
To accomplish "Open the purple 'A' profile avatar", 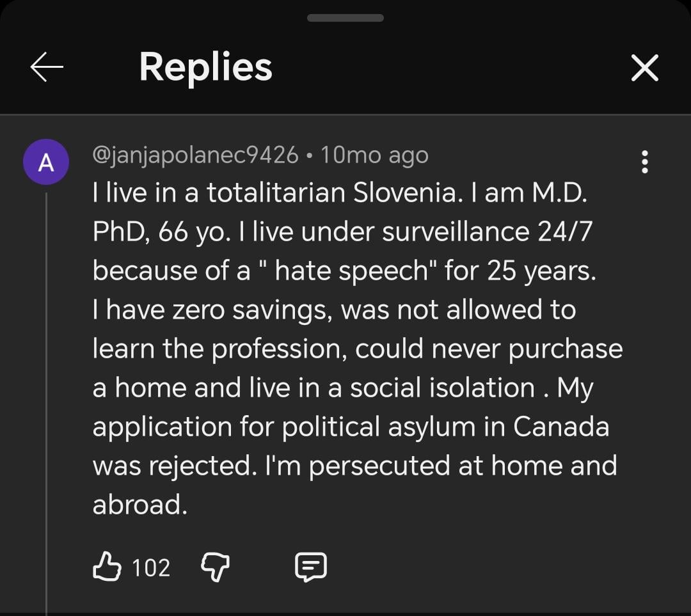I will [46, 162].
